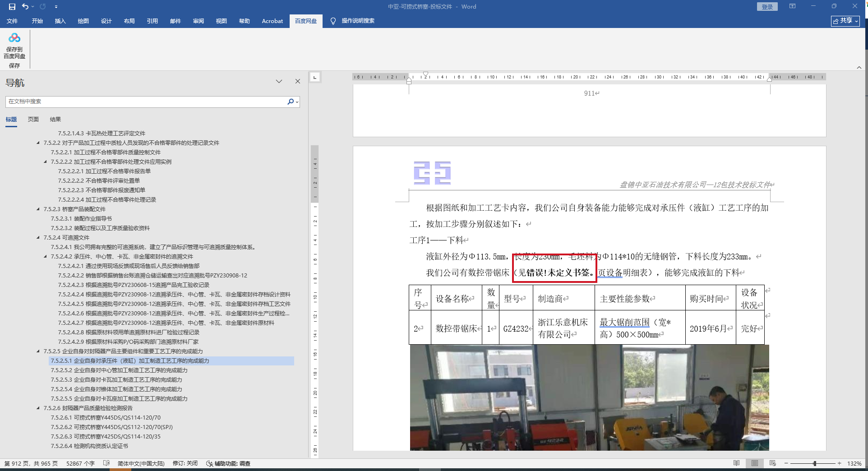Switch to the 插入 ribbon tab
The width and height of the screenshot is (868, 471).
click(60, 21)
